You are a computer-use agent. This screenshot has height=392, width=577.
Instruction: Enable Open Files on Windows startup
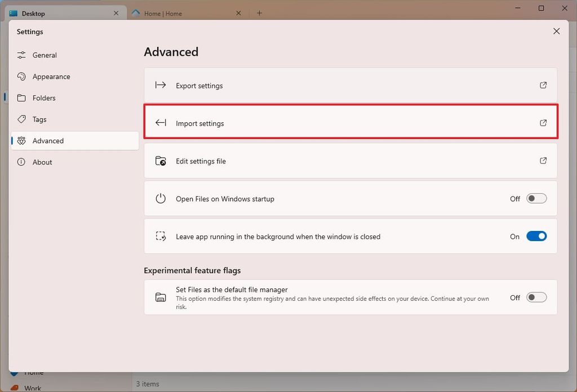coord(536,198)
